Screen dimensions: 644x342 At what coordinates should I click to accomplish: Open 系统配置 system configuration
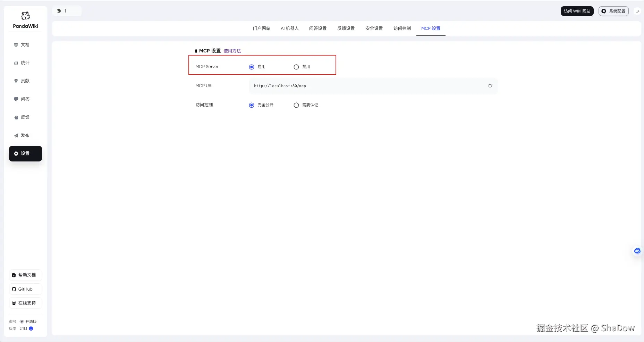[613, 11]
